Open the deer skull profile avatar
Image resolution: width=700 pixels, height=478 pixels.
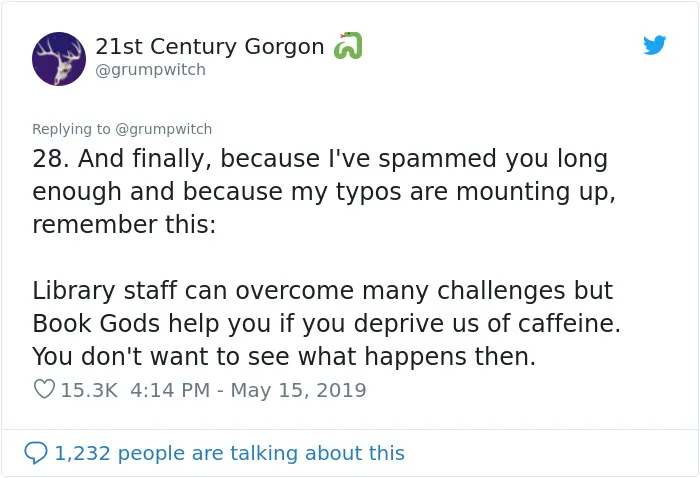[59, 59]
